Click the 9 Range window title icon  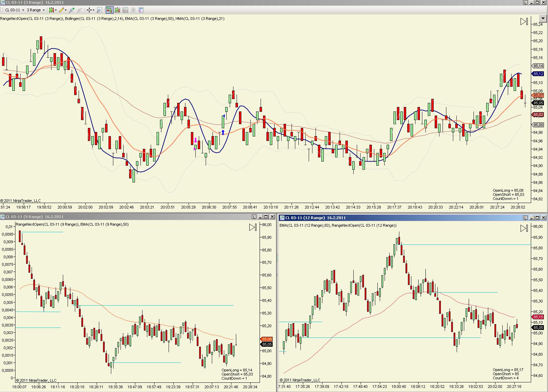pyautogui.click(x=3, y=217)
